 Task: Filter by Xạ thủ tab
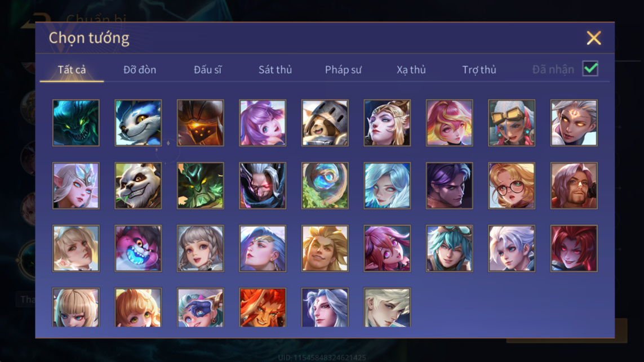pos(411,70)
